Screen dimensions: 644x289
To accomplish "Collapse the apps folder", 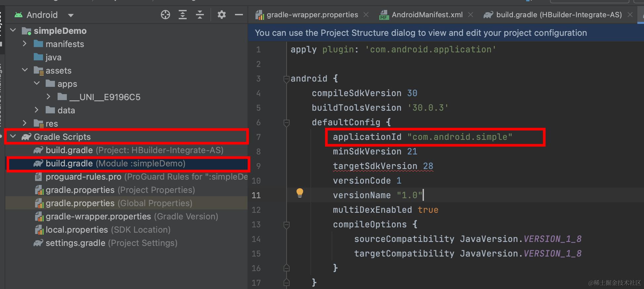I will [x=37, y=83].
